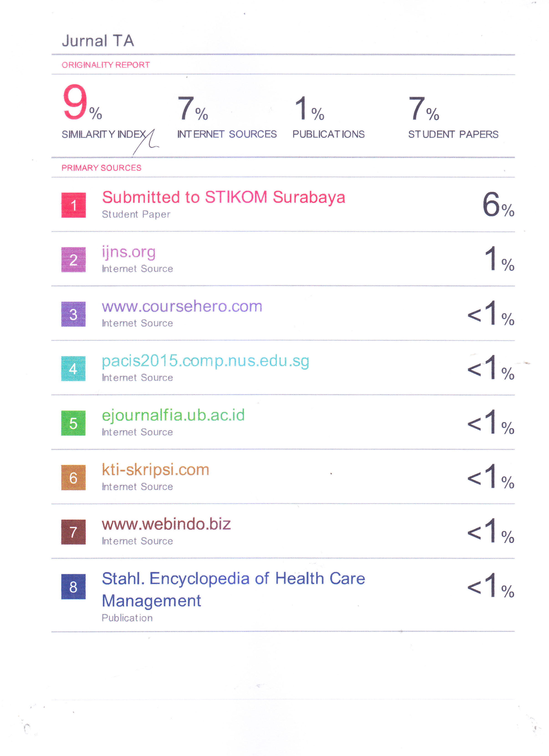Click the Jurnal TA report title
This screenshot has height=756, width=549.
click(98, 41)
